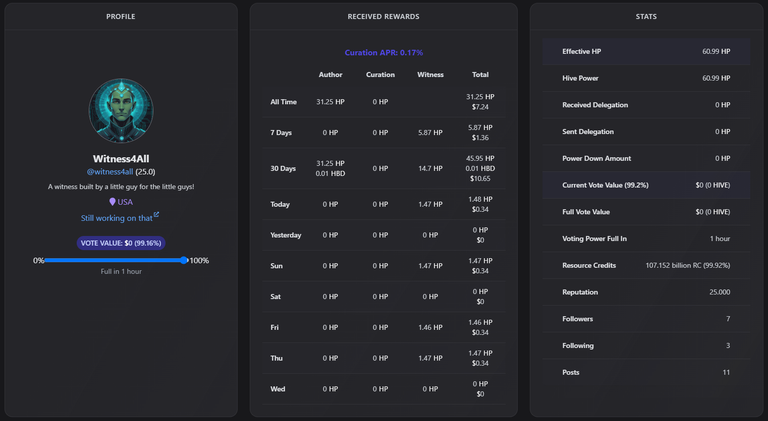Select the Total column header
This screenshot has height=421, width=768.
[x=480, y=74]
